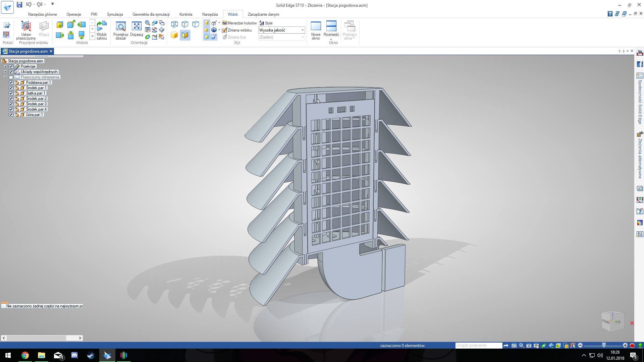Uncheck the Układy współrzędnych checkbox
Viewport: 644px width, 362px height.
[11, 72]
